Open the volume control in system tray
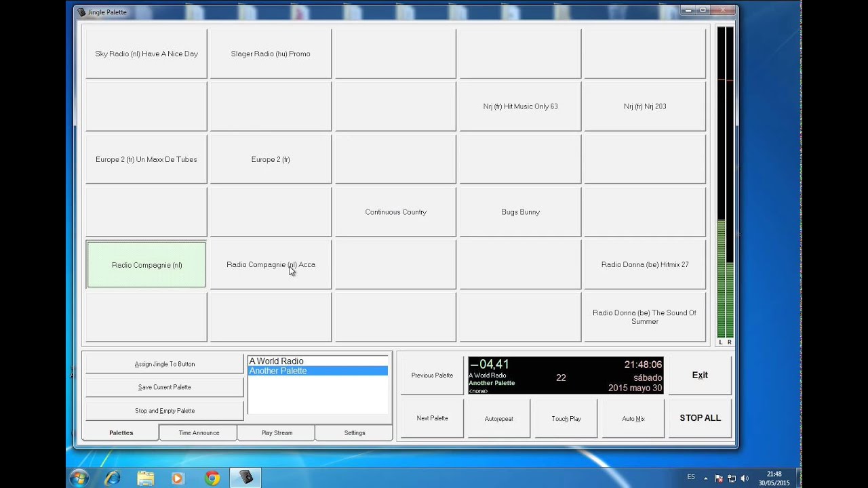868x488 pixels. click(745, 479)
